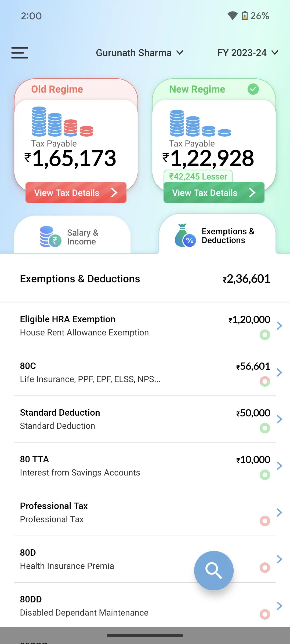Screen dimensions: 290x644
Task: Tap the 80C partial progress indicator
Action: coord(265,381)
